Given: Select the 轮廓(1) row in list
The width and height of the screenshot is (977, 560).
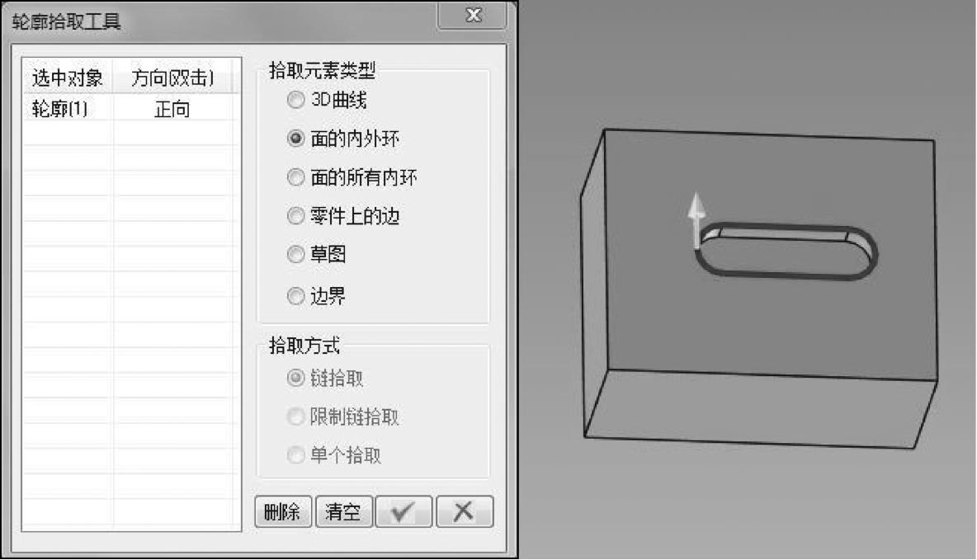Looking at the screenshot, I should tap(131, 109).
